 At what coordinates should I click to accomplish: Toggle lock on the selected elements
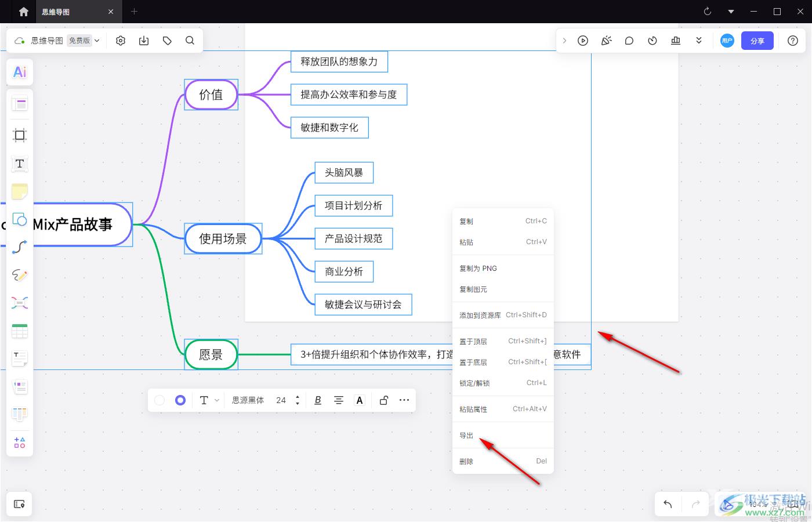click(383, 400)
